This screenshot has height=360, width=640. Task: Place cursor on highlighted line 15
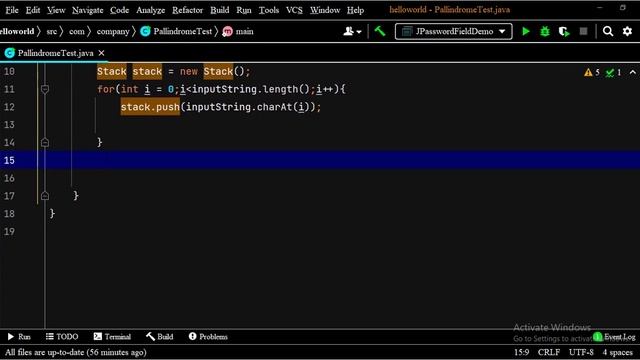pyautogui.click(x=320, y=160)
